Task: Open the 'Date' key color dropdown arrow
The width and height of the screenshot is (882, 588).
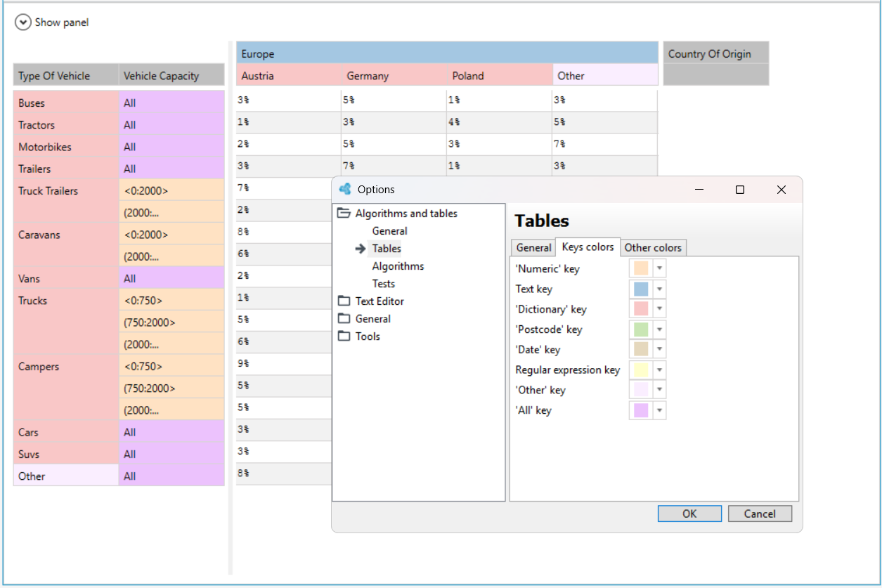Action: coord(659,350)
